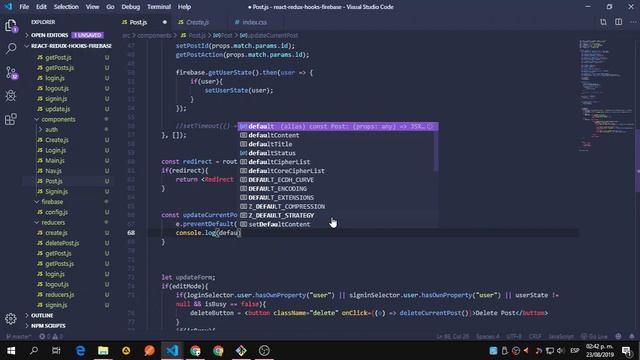Open the Help menu
Image resolution: width=640 pixels, height=360 pixels.
(x=184, y=7)
